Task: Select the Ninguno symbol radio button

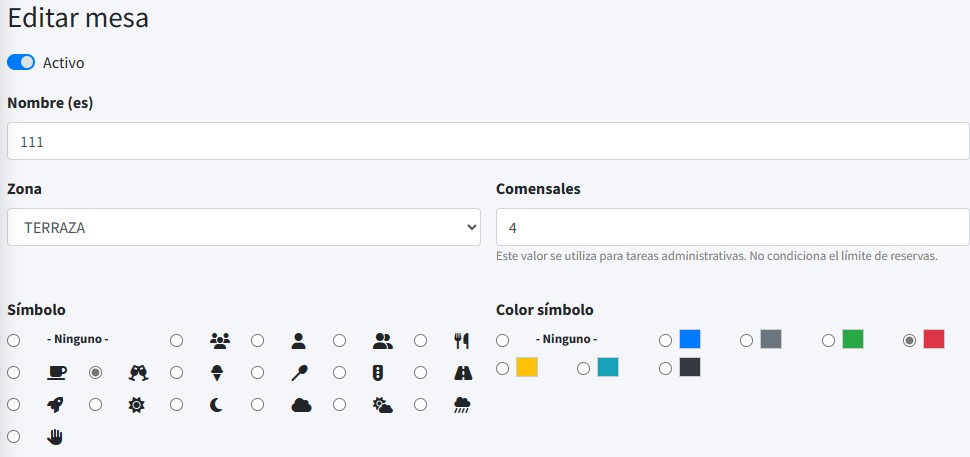Action: 14,341
